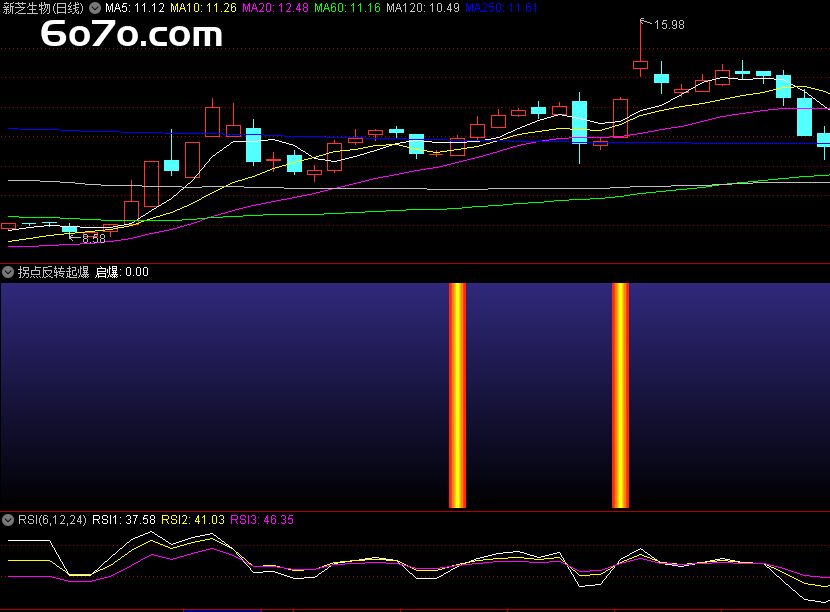Screen dimensions: 830x612
Task: Click the RSI3: 46.35 value
Action: (x=262, y=520)
